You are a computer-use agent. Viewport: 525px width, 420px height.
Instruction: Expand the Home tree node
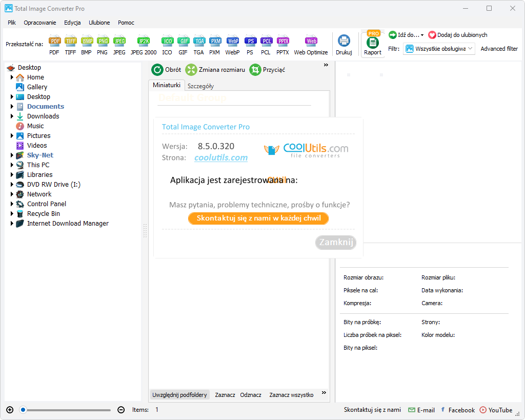(x=12, y=77)
